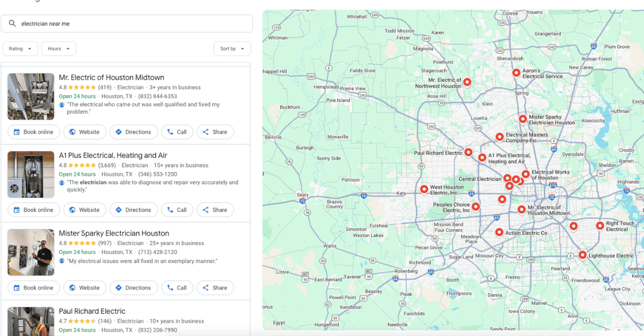Screen dimensions: 644x336
Task: Click Peoples Choice Electric, Inc map pin
Action: [x=475, y=206]
